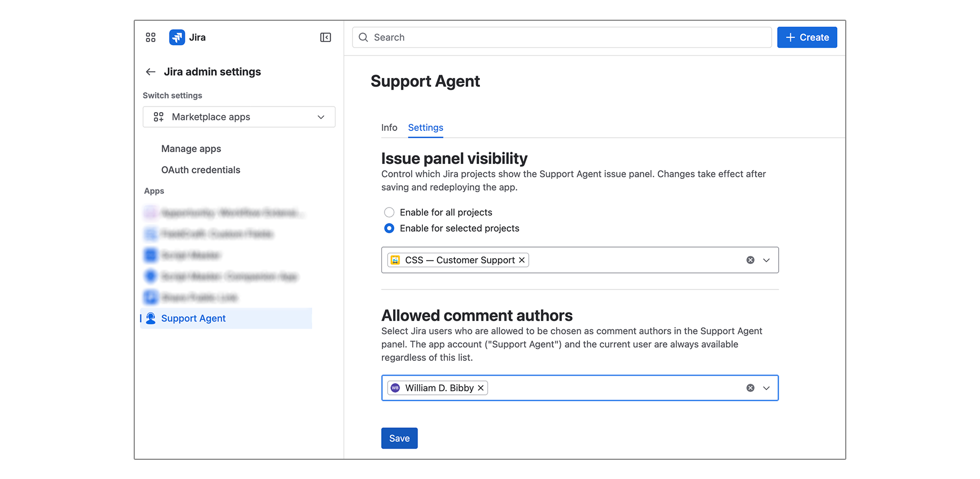
Task: Click the CSS project avatar icon
Action: pos(395,260)
